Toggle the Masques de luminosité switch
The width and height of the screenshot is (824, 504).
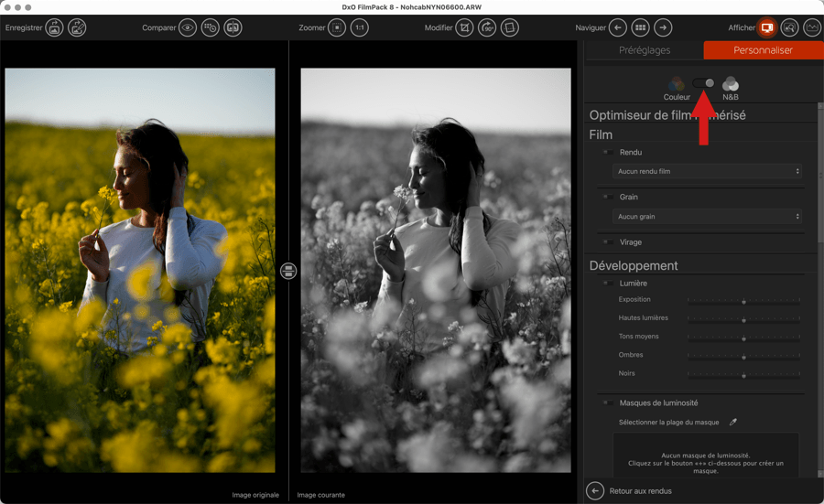(x=608, y=403)
